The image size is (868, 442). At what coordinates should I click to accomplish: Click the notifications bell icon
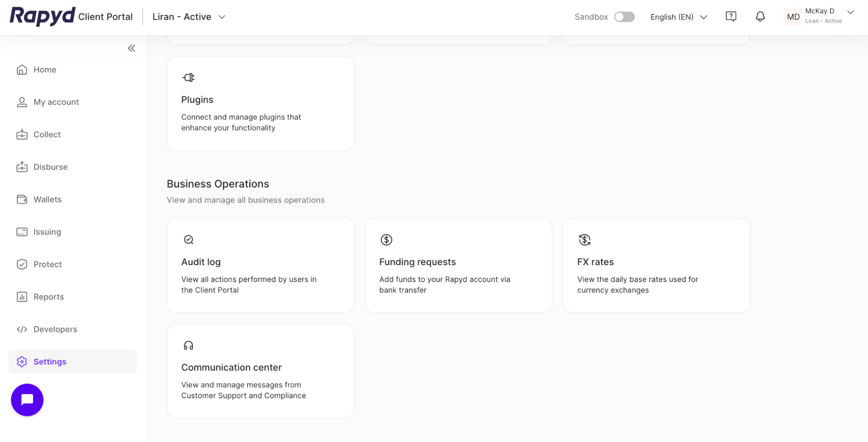pos(760,16)
